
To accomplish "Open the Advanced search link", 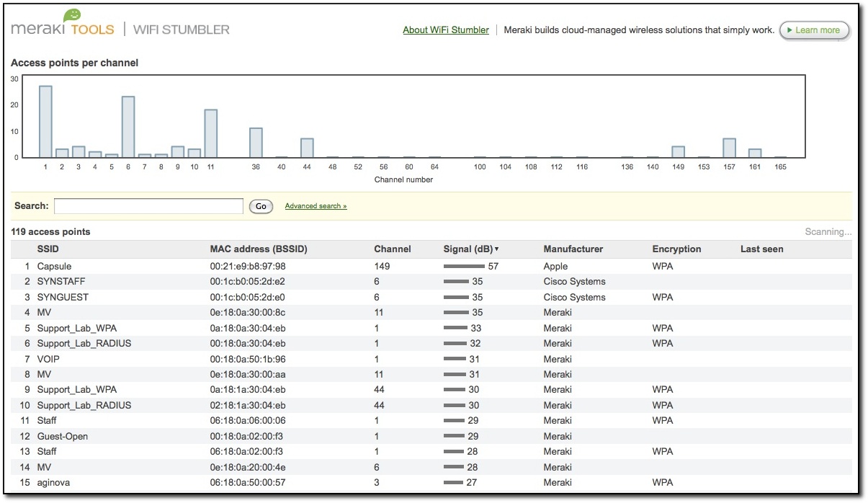I will point(316,206).
